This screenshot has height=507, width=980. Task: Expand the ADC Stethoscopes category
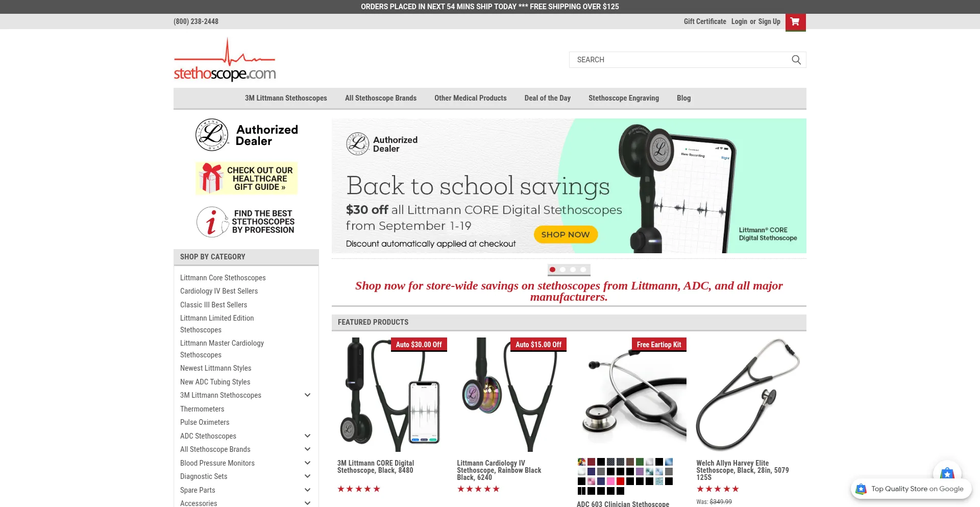coord(307,436)
